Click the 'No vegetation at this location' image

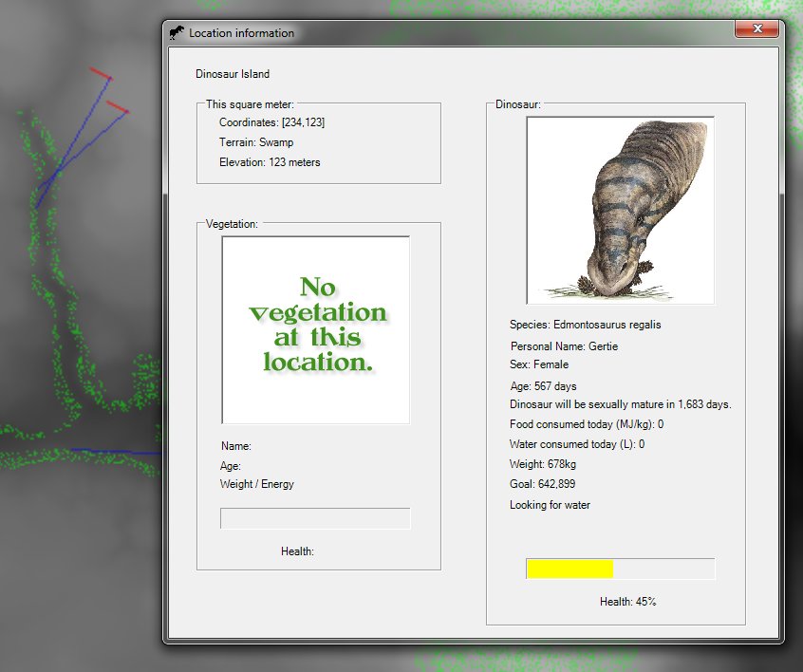[316, 330]
